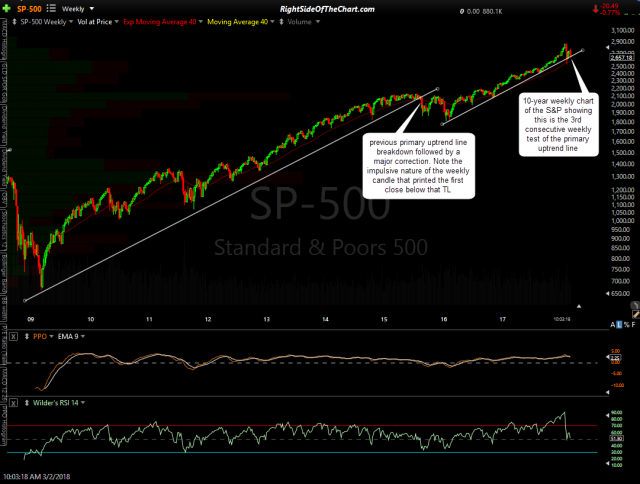Click the PPO current value label
Viewport: 640px width, 484px height.
pos(615,358)
